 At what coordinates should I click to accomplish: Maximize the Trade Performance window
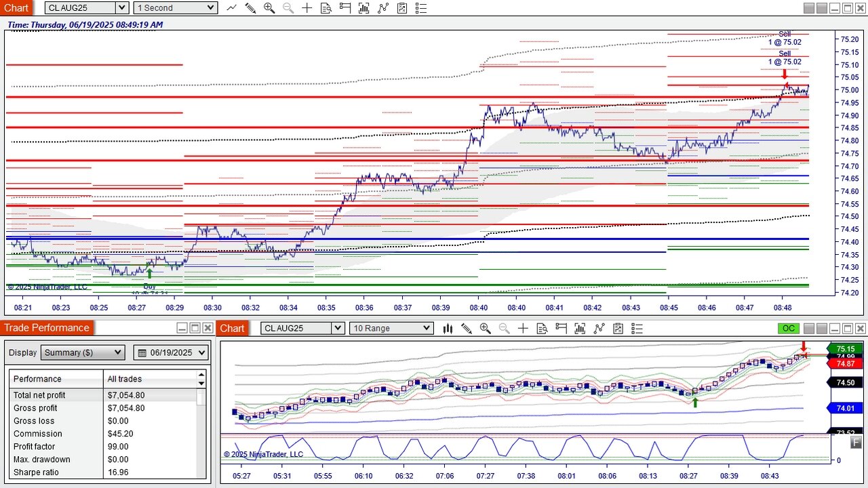195,328
